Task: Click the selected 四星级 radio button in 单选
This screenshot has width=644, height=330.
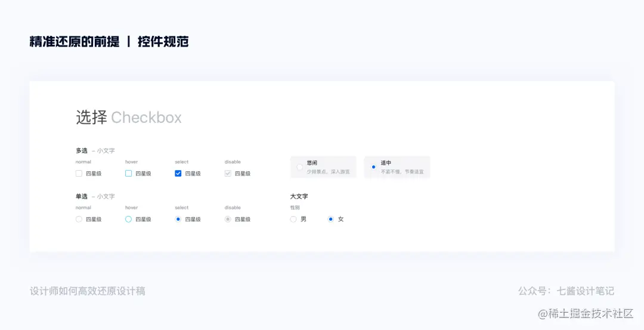Action: 178,219
